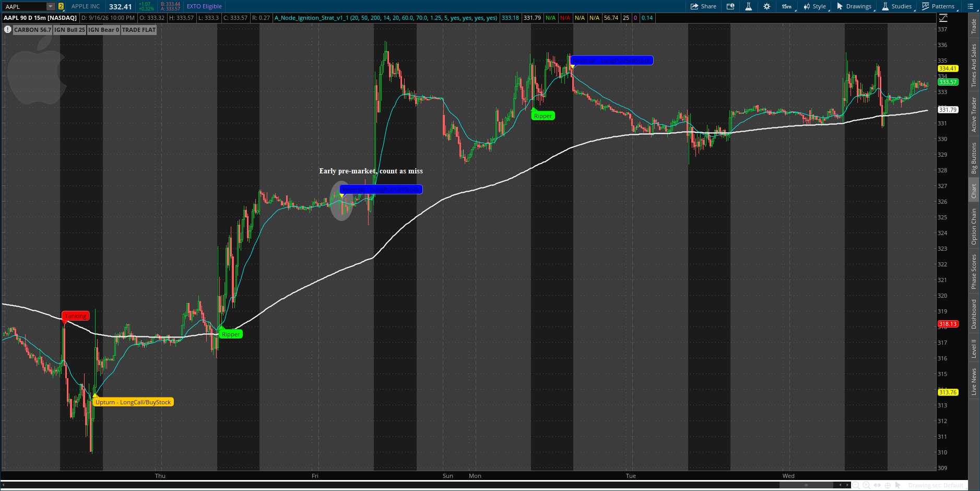The width and height of the screenshot is (980, 491).
Task: Click the blue Reversal bubble near 335
Action: (611, 61)
